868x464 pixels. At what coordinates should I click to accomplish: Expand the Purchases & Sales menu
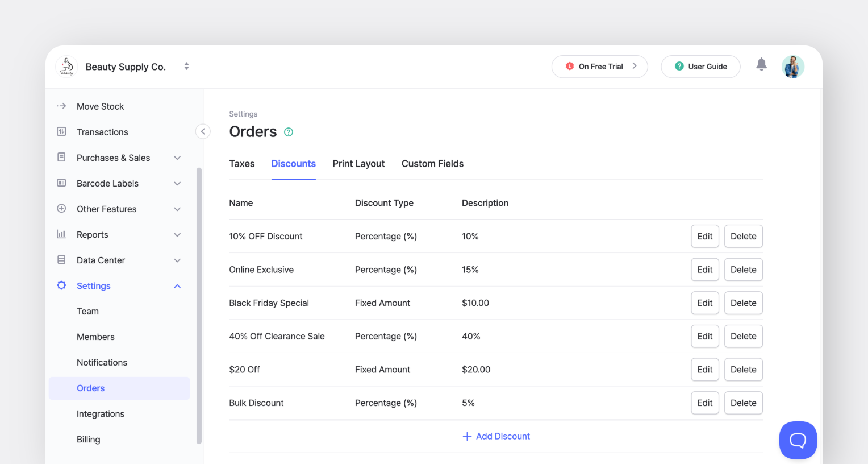pyautogui.click(x=177, y=158)
